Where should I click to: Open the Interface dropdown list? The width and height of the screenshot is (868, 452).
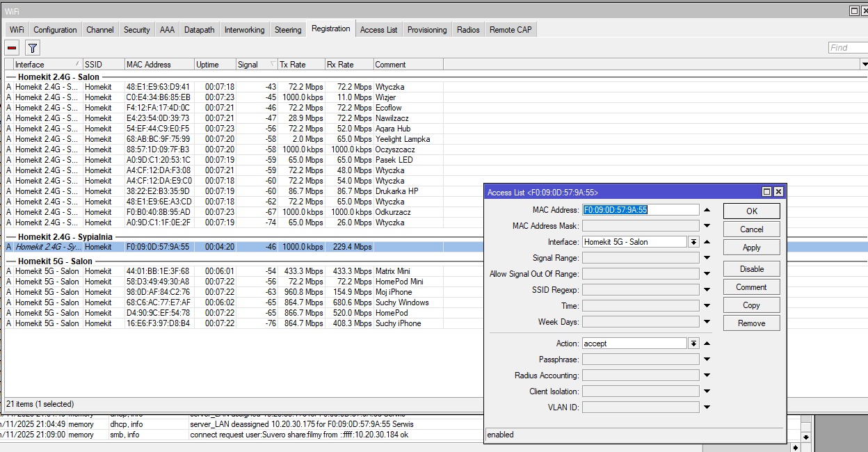[x=693, y=242]
